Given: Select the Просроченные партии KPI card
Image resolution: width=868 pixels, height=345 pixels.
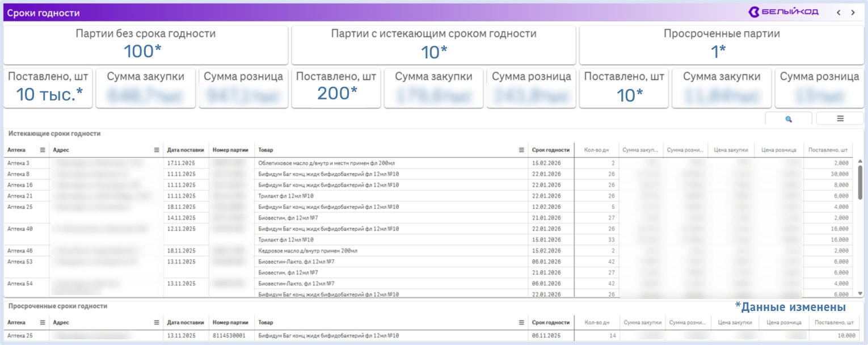Looking at the screenshot, I should click(x=722, y=44).
